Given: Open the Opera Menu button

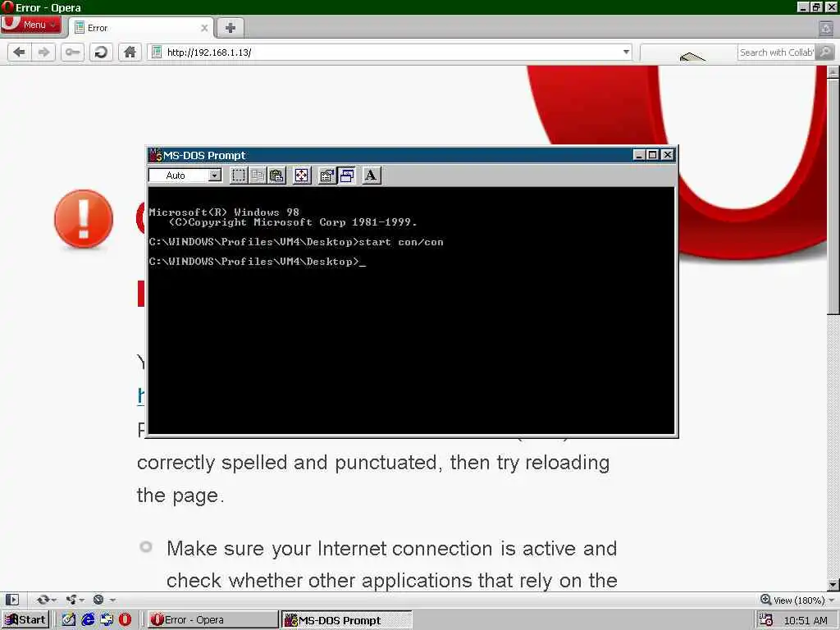Looking at the screenshot, I should 30,24.
